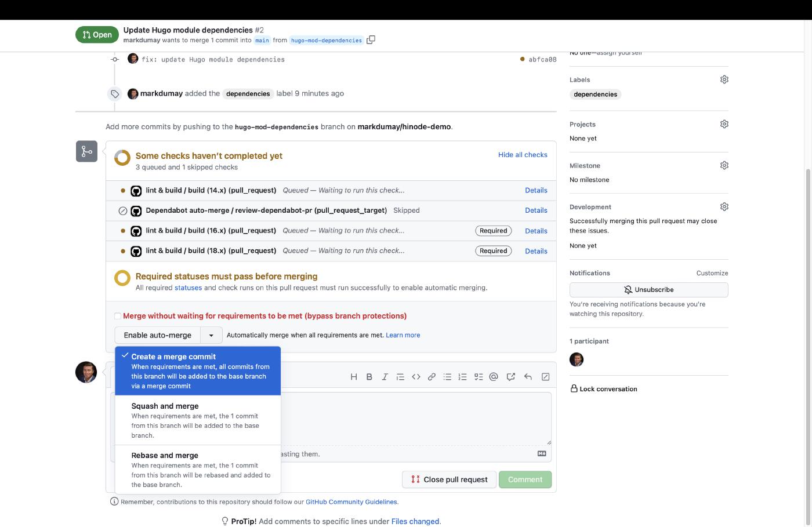Click the Enable auto-merge button
Screen dimensions: 812x527
157,335
